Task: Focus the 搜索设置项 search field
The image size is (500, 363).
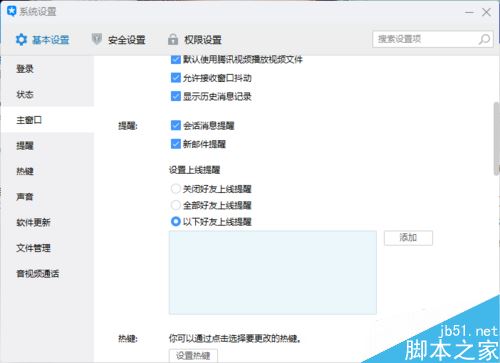Action: click(x=433, y=39)
